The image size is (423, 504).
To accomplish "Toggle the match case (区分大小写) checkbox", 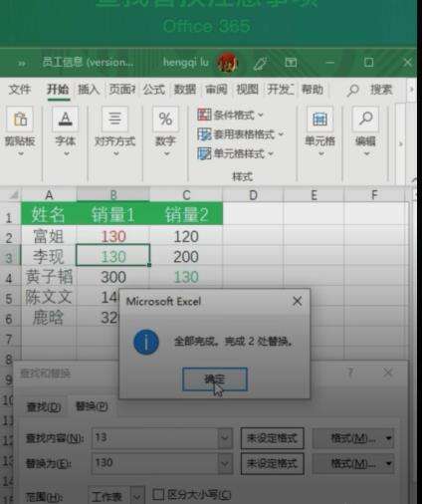I will pyautogui.click(x=158, y=494).
